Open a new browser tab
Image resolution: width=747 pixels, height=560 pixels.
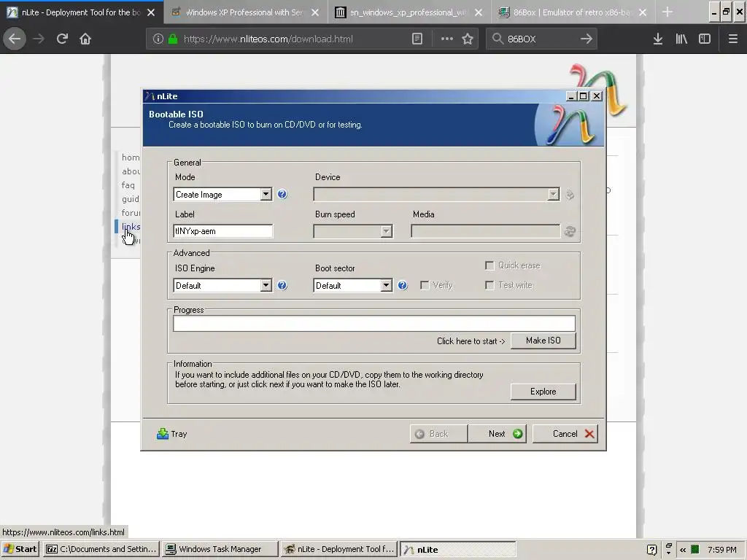(x=667, y=12)
